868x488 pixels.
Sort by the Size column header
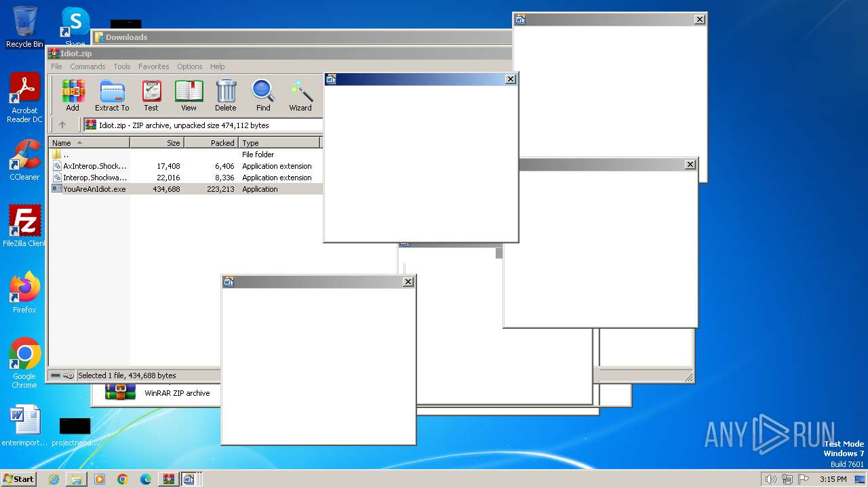coord(157,143)
